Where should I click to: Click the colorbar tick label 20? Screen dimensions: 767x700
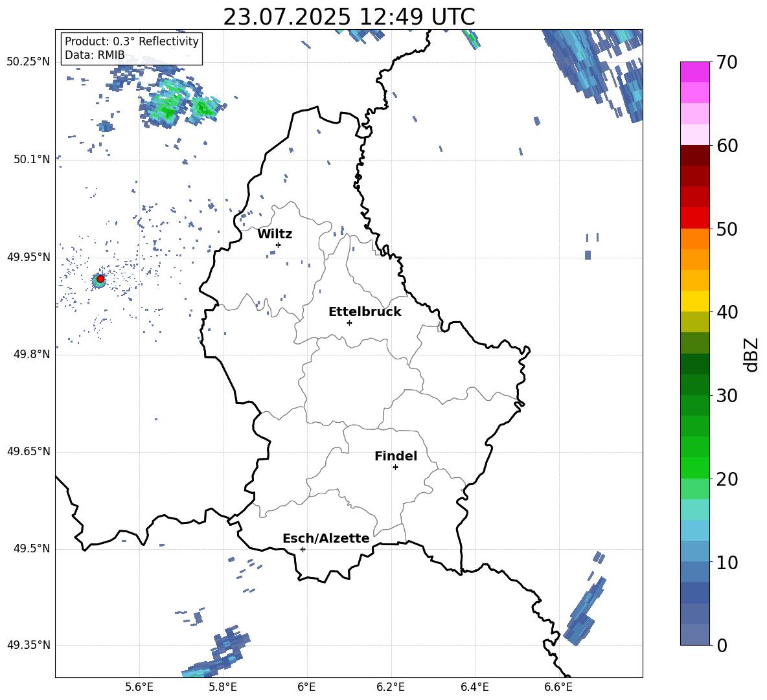(x=727, y=479)
